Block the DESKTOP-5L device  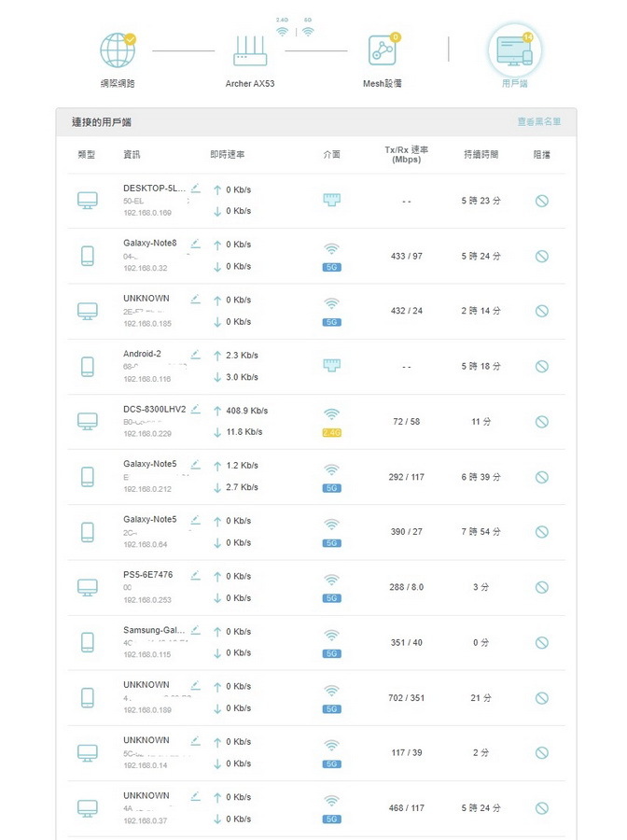(x=541, y=201)
